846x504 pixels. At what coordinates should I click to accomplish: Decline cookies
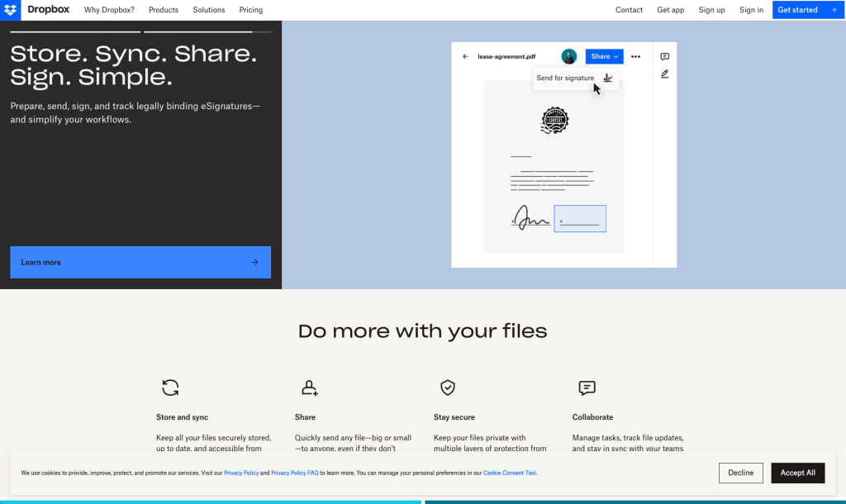tap(741, 473)
